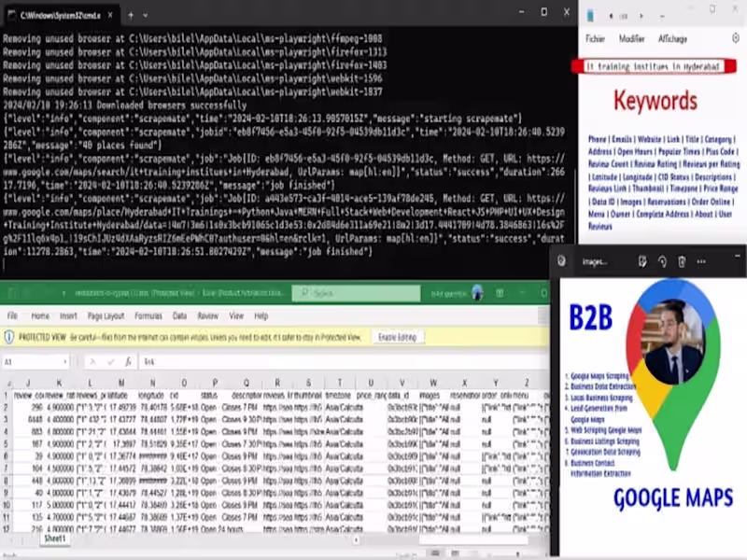The image size is (747, 560).
Task: Select column J header
Action: pyautogui.click(x=28, y=383)
